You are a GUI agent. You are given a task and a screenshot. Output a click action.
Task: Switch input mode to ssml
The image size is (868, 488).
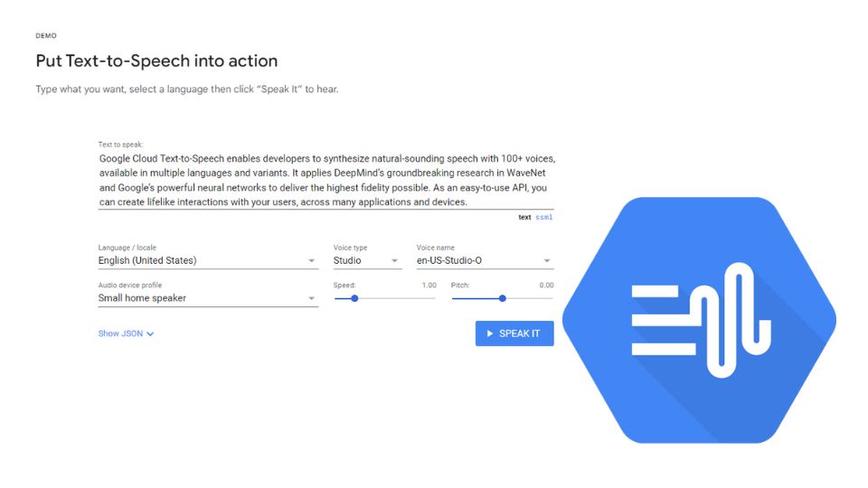(x=544, y=218)
